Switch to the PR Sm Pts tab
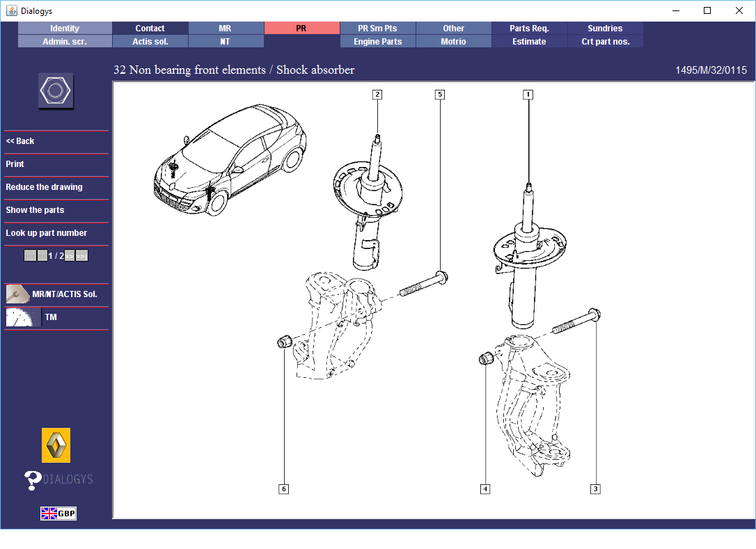This screenshot has height=549, width=756. click(x=377, y=29)
